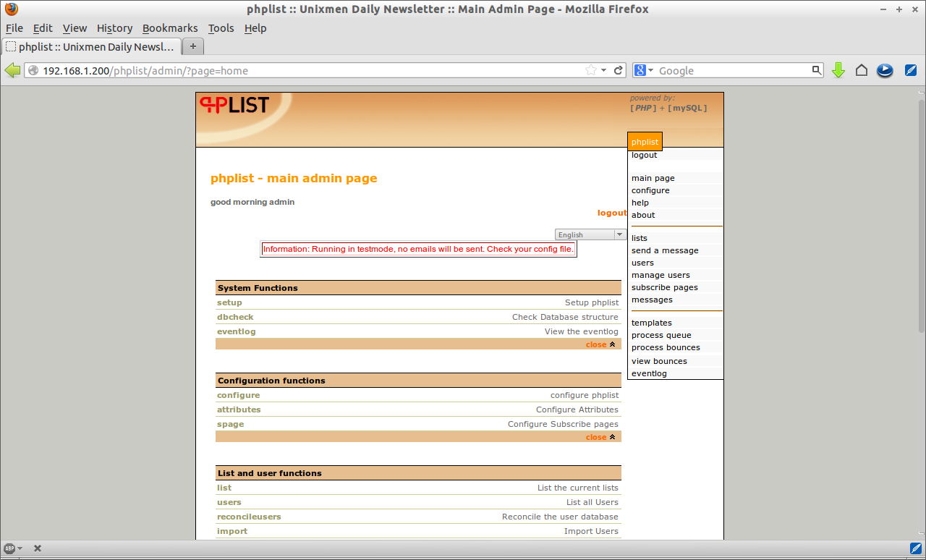The image size is (926, 560).
Task: Click the pencil icon in status bar
Action: point(915,548)
